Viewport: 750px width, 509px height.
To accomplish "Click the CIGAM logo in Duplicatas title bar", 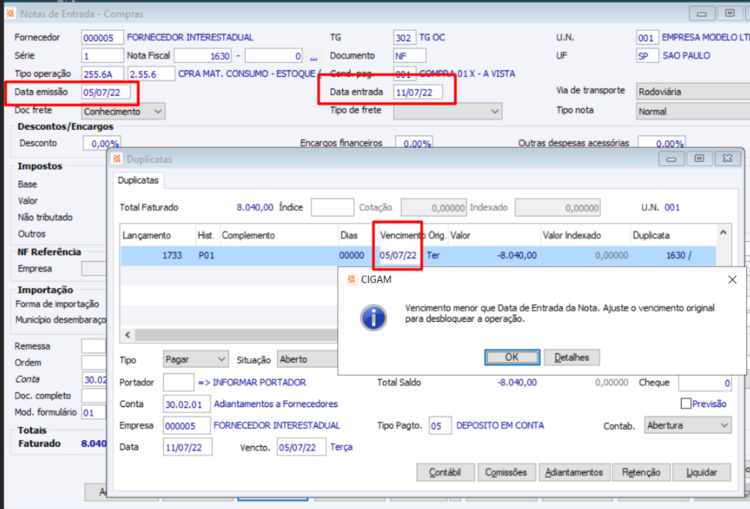I will point(117,159).
